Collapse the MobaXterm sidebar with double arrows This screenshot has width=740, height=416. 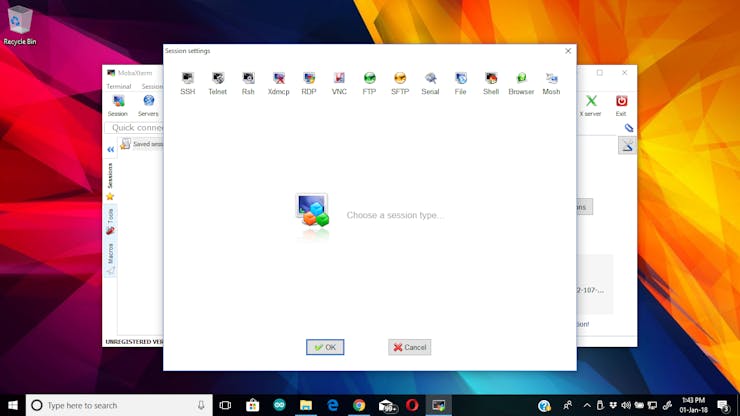click(x=110, y=149)
